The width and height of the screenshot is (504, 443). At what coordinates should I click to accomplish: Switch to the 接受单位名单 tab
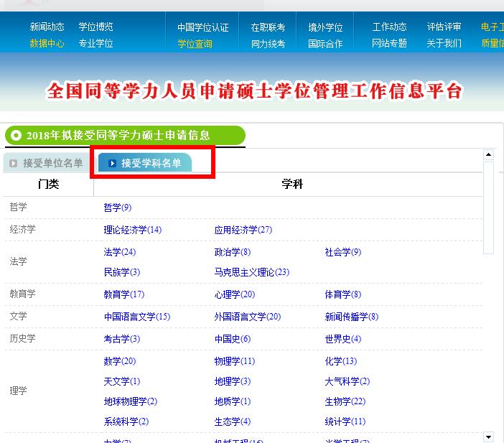(52, 163)
